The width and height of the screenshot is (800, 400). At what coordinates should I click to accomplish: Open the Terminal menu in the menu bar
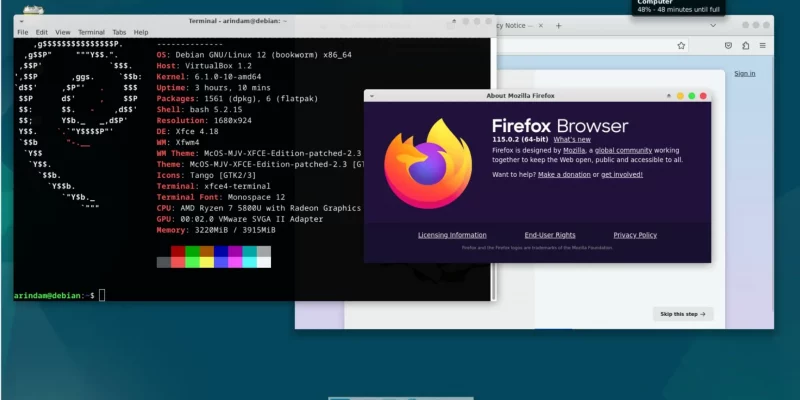[x=91, y=32]
